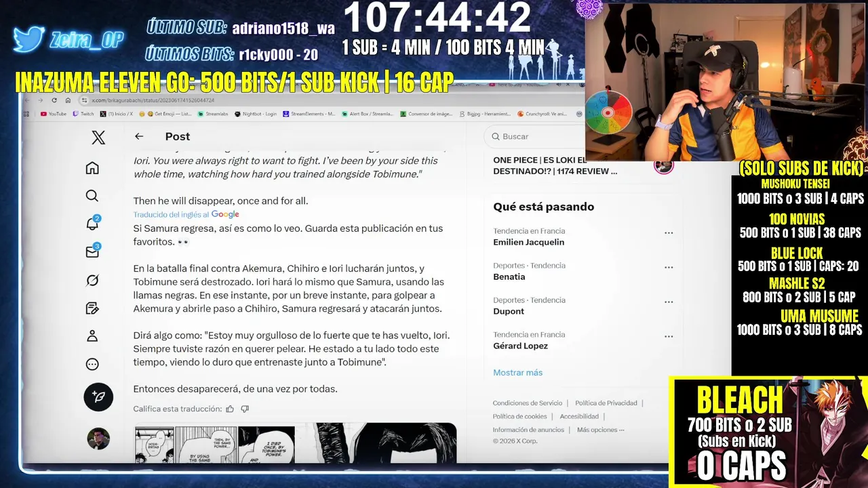The image size is (868, 488).
Task: Open the left manga panel image
Action: click(x=214, y=443)
